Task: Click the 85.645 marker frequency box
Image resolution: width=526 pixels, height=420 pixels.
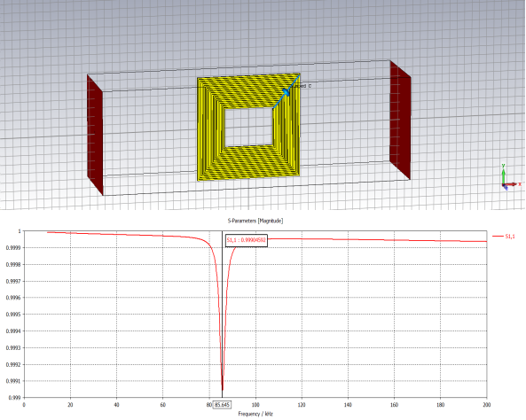Action: (x=222, y=405)
